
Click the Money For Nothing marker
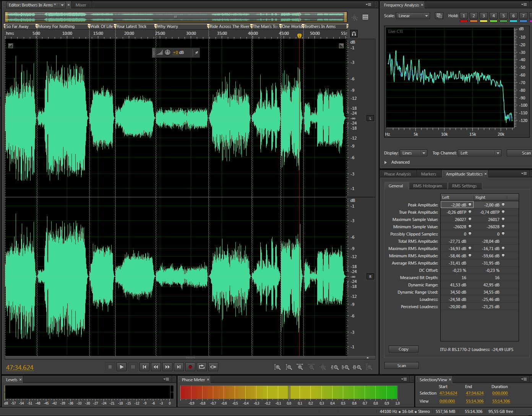(56, 26)
